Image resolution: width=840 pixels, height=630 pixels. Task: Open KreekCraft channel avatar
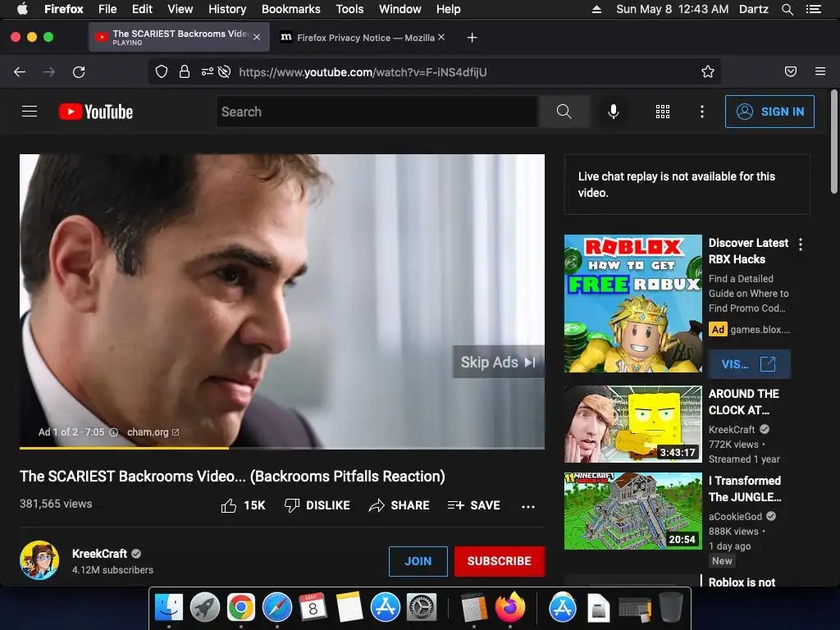pyautogui.click(x=39, y=560)
